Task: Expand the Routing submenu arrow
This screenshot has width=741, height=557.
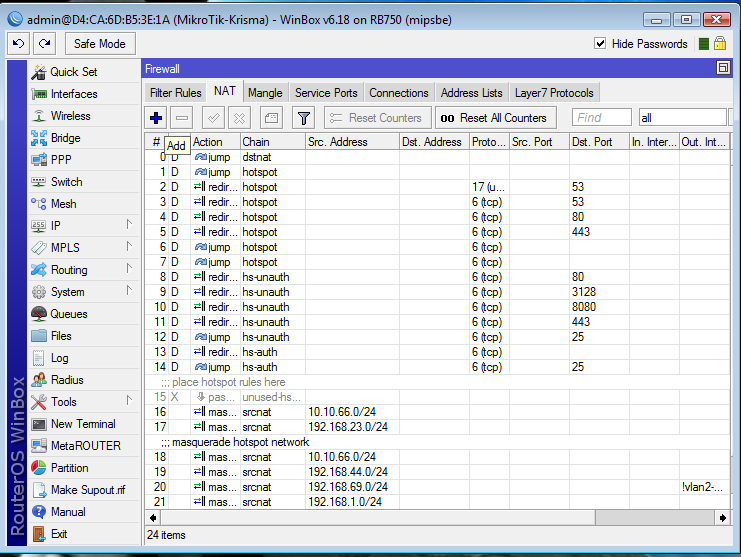Action: [129, 268]
